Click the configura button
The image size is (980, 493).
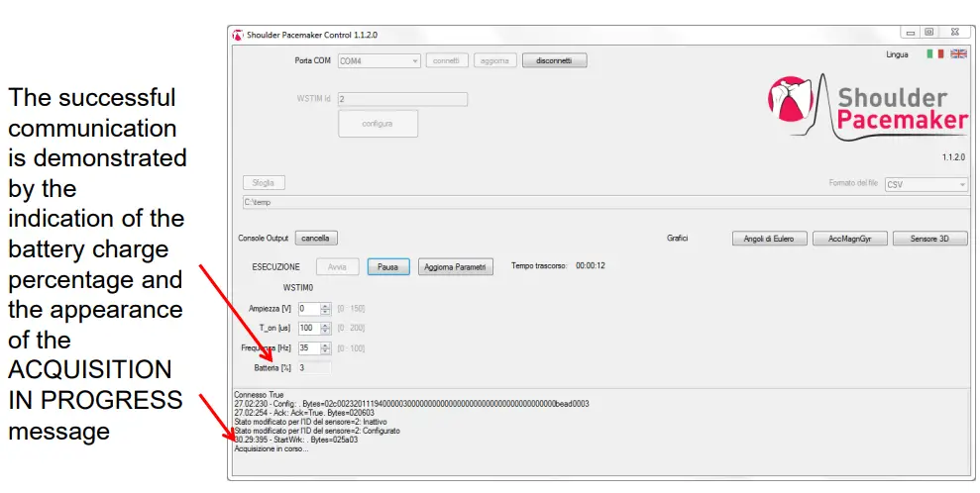[x=378, y=124]
